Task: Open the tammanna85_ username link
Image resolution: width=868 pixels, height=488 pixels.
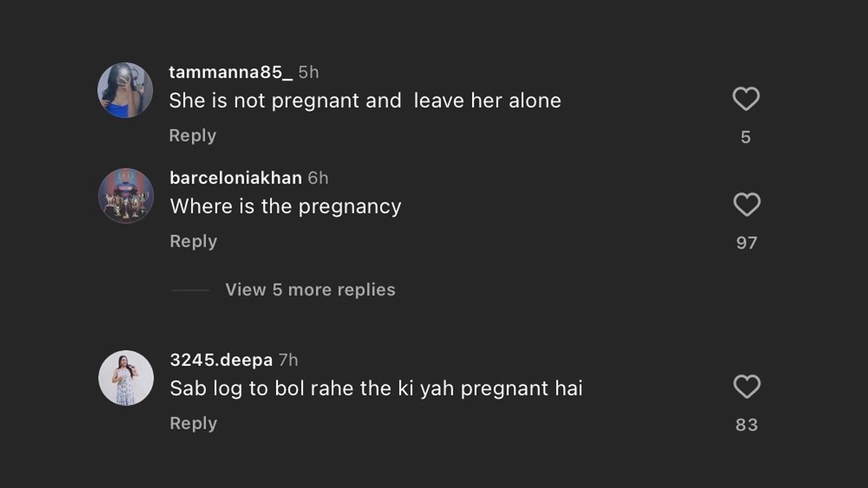Action: click(231, 72)
